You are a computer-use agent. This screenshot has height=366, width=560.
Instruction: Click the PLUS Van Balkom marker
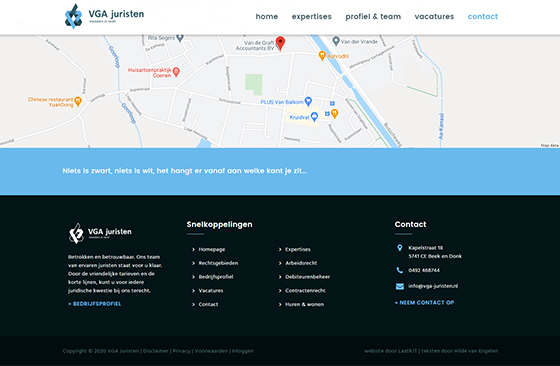pyautogui.click(x=308, y=101)
